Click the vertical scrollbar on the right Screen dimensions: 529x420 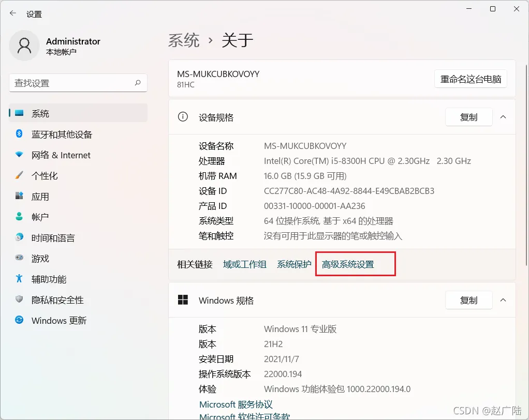[x=526, y=165]
